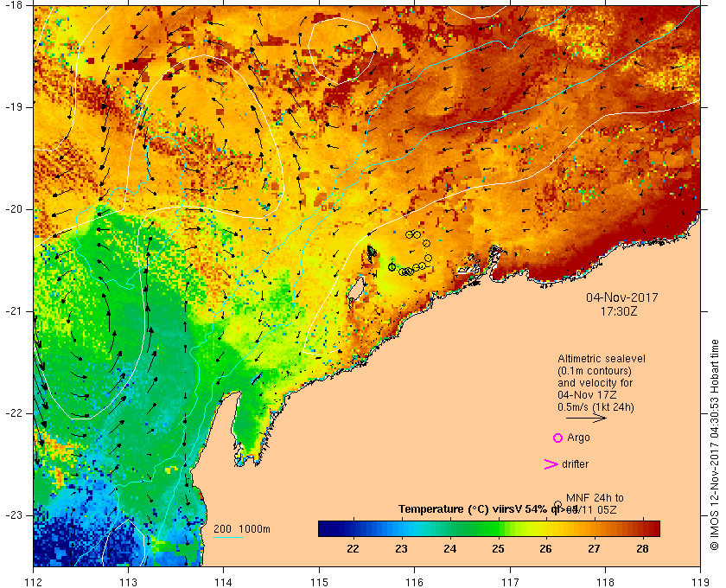Click the longitude axis label 116
This screenshot has height=588, width=726.
pos(414,581)
